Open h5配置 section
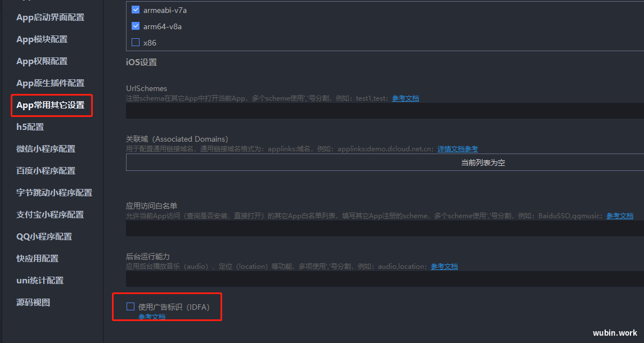This screenshot has width=644, height=343. coord(30,127)
